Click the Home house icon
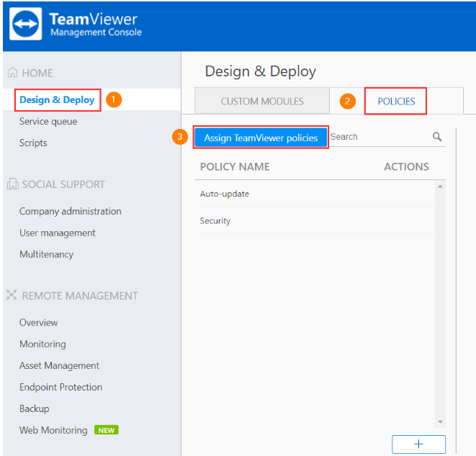 (x=12, y=73)
